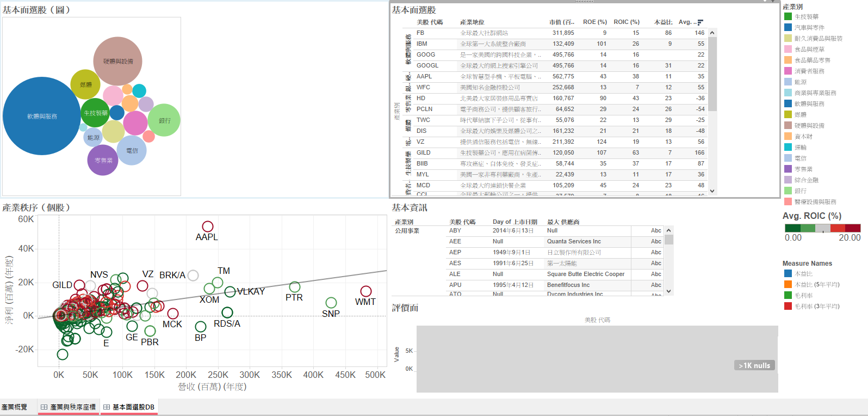This screenshot has width=868, height=416.
Task: Click the 基本面選股 table vertical scrollbar thumb
Action: pos(712,74)
